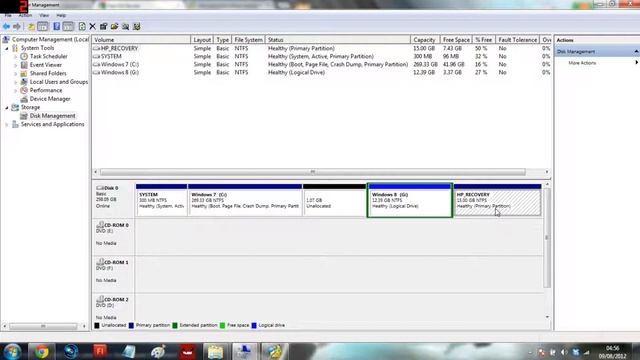Click the Back arrow toolbar icon
This screenshot has height=360, width=640.
click(6, 27)
